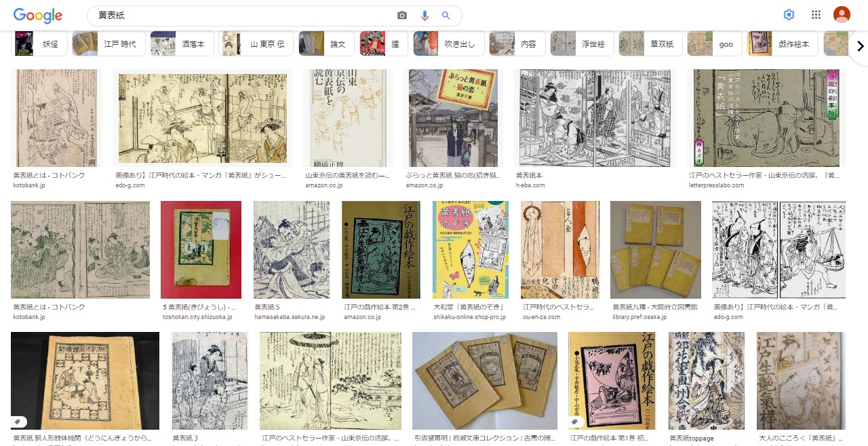Open the ぶらっと黄表紙 猫の恋 book cover
This screenshot has height=446, width=868.
pos(450,118)
